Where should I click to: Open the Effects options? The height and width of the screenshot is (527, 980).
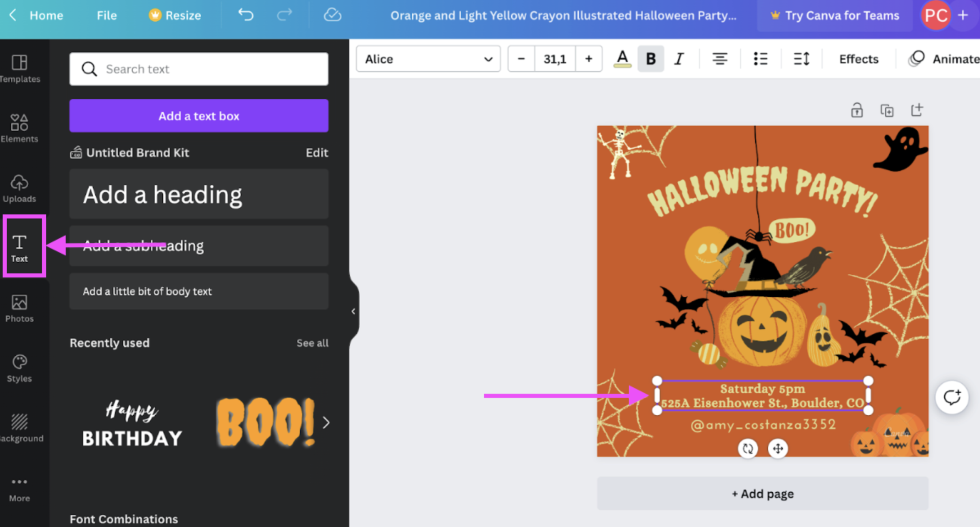pos(859,59)
